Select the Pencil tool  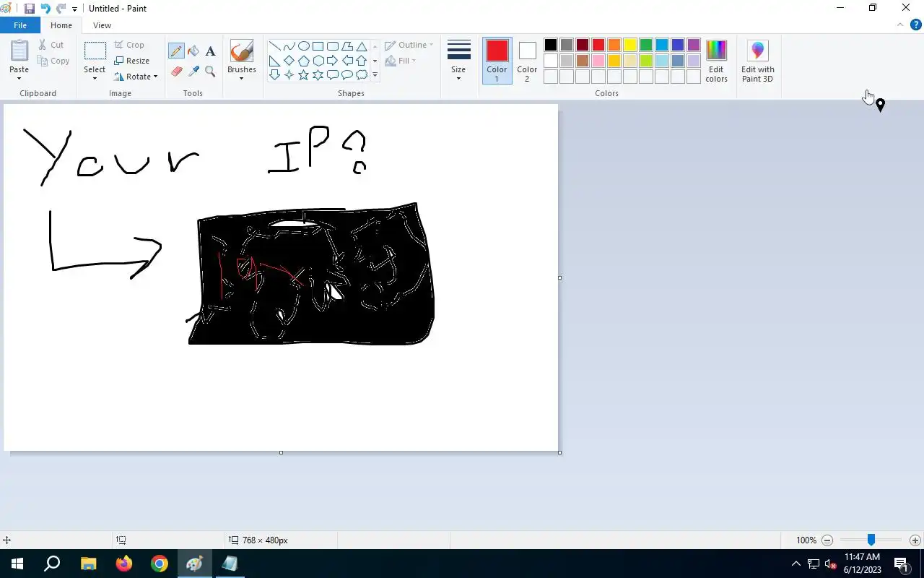coord(176,51)
